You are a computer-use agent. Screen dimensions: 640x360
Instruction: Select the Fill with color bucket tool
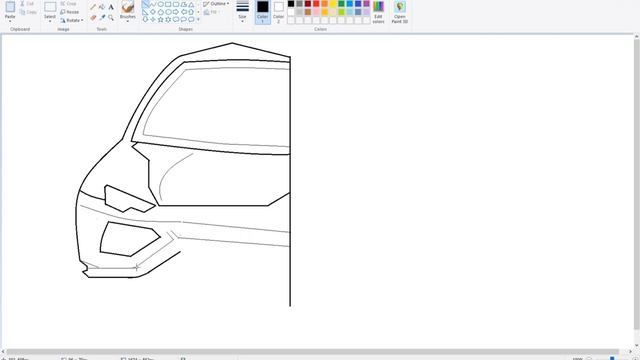click(102, 7)
